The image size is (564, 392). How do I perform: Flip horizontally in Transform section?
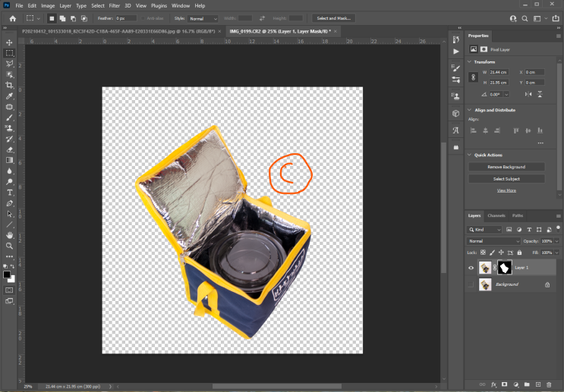pyautogui.click(x=528, y=94)
